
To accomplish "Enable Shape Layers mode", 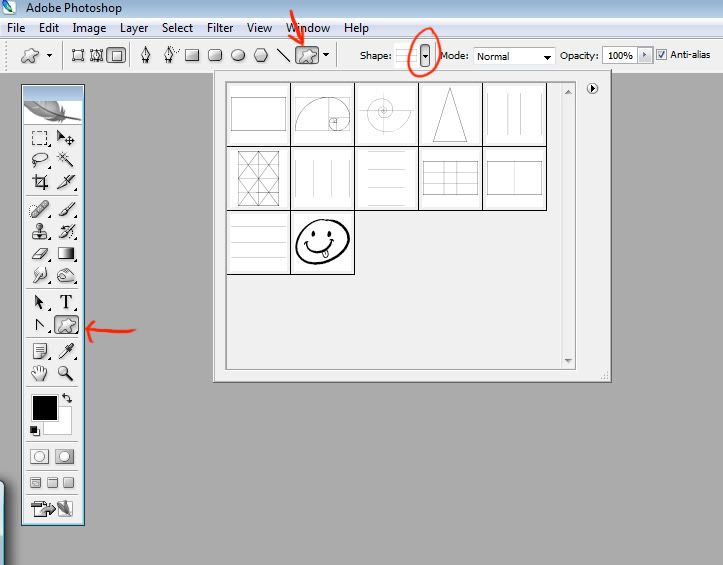I will (x=77, y=56).
